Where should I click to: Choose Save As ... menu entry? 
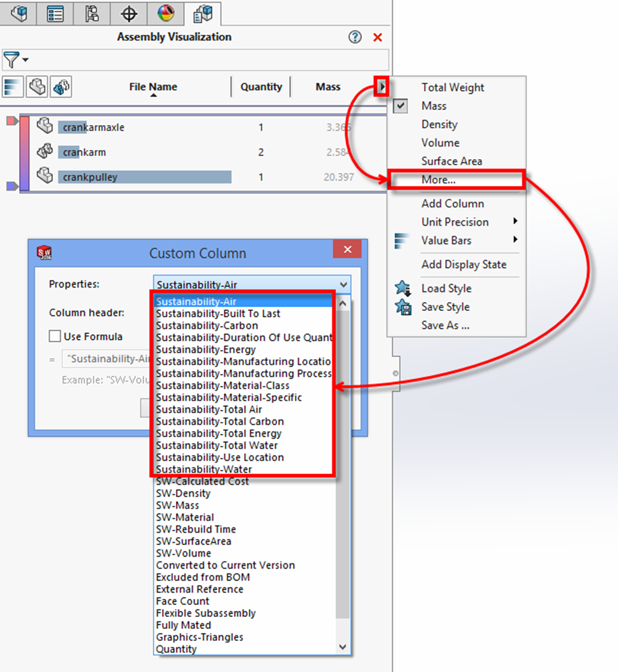coord(445,325)
